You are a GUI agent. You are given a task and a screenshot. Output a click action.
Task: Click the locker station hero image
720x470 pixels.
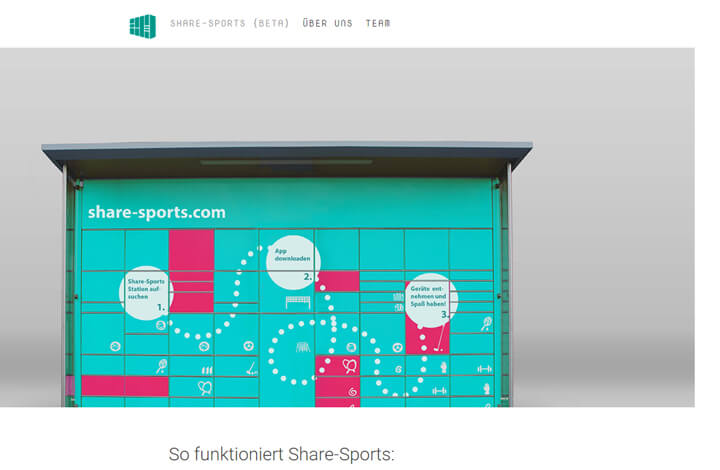coord(347,227)
